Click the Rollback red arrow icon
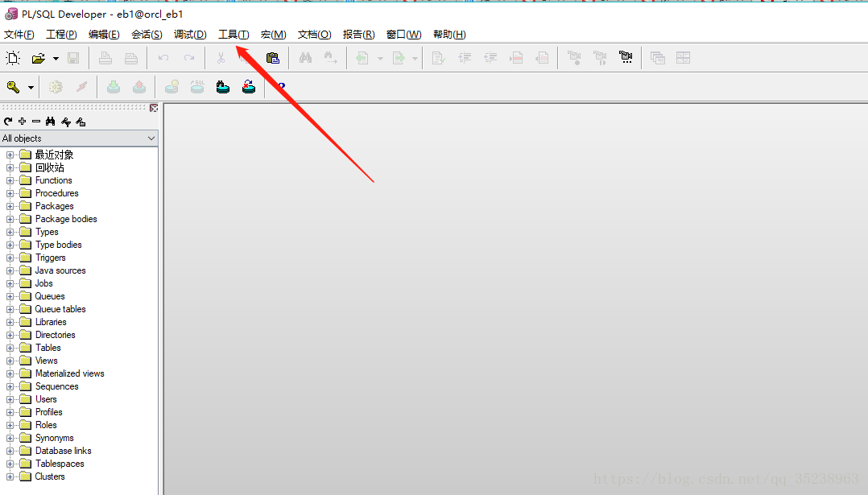This screenshot has width=868, height=495. click(x=139, y=87)
